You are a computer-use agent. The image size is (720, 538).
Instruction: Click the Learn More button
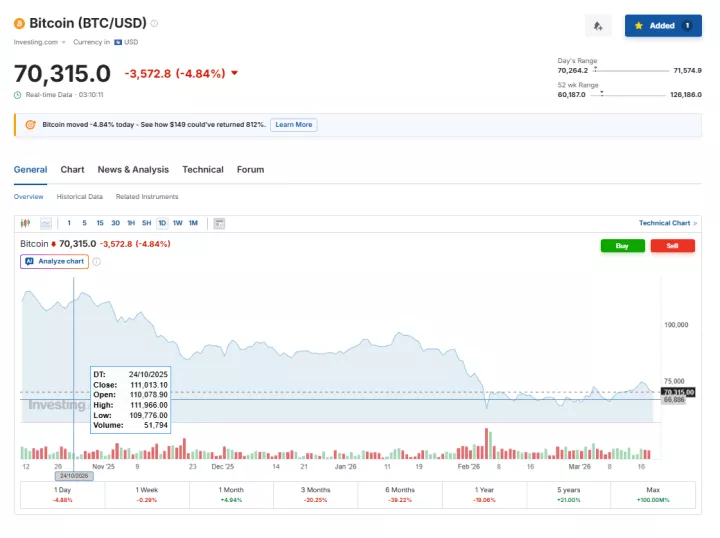click(x=293, y=125)
